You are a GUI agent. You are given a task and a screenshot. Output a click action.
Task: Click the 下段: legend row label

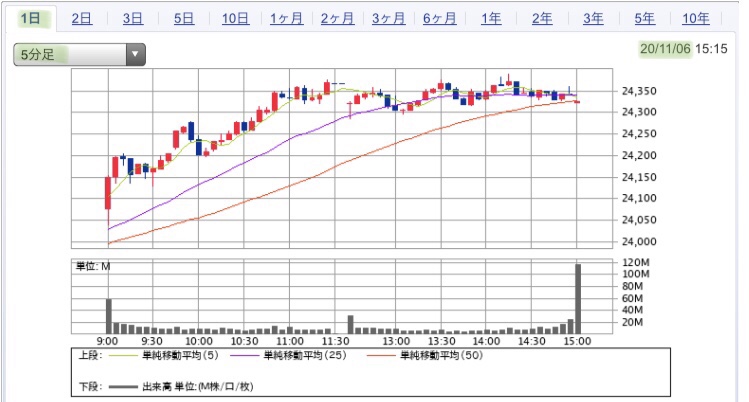(x=90, y=387)
